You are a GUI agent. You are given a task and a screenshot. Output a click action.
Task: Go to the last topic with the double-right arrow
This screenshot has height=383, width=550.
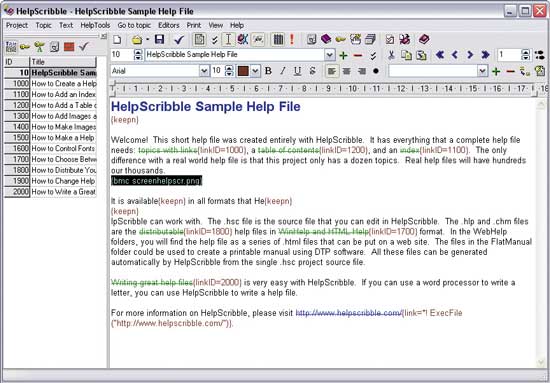(x=485, y=55)
